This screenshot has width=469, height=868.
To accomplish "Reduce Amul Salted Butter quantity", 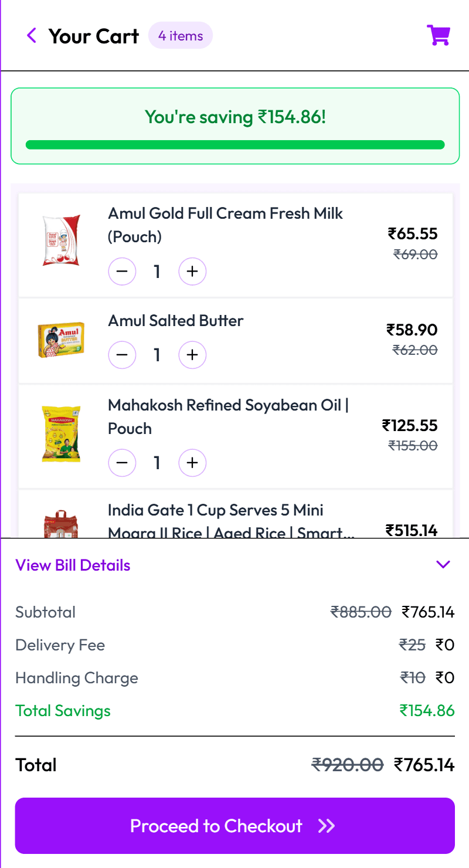I will [x=122, y=355].
